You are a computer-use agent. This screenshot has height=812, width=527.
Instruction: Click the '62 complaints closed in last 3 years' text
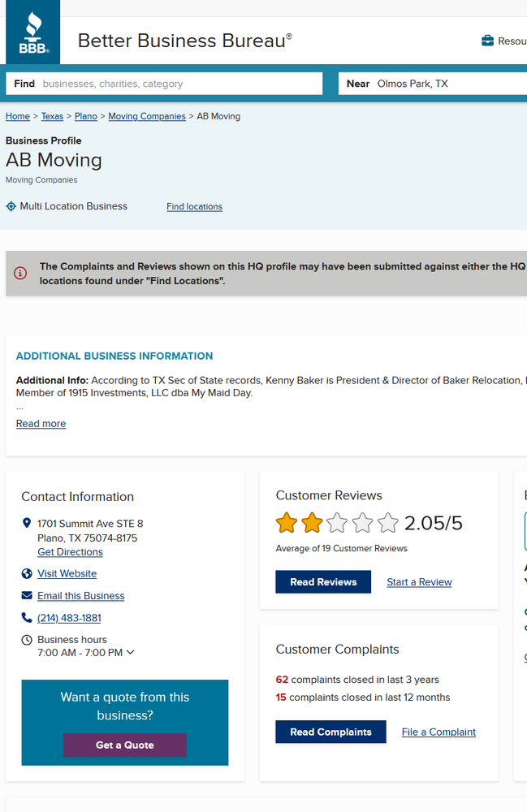tap(357, 680)
